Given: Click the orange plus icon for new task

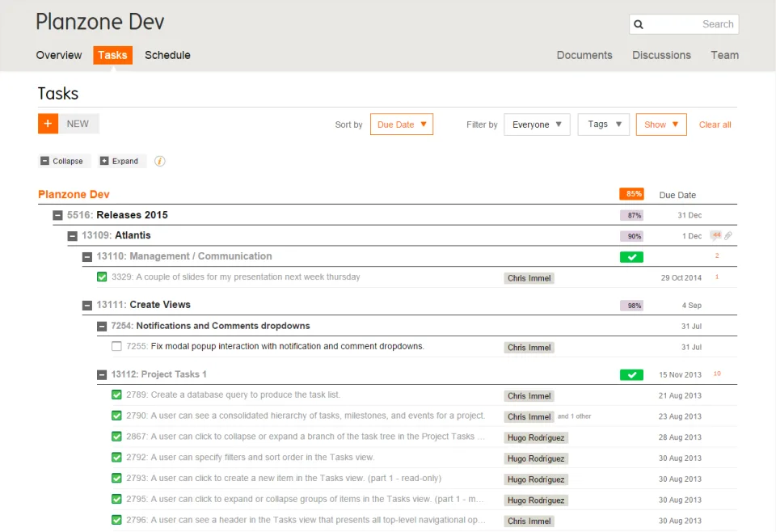Looking at the screenshot, I should (x=48, y=124).
